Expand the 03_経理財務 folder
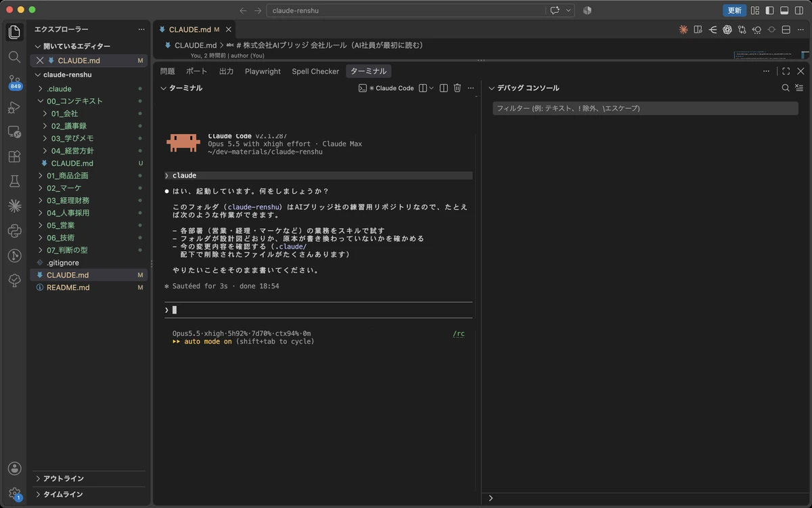This screenshot has width=812, height=508. (88, 200)
